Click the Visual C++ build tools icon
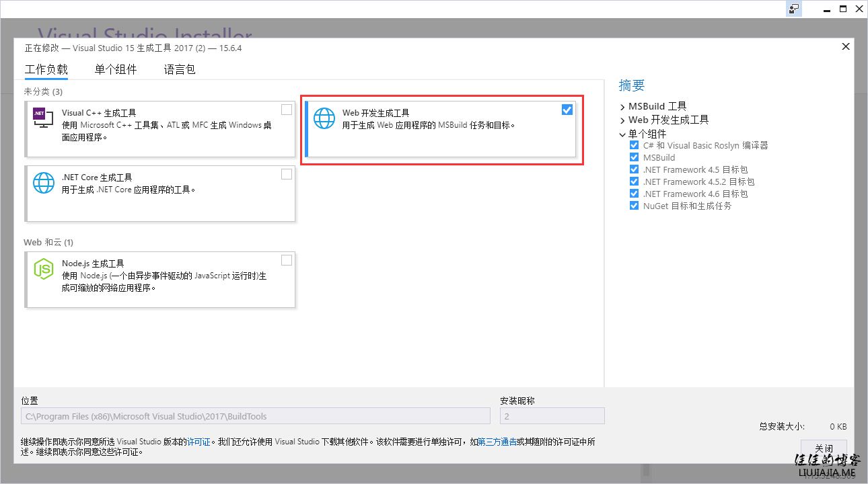868x484 pixels. [x=43, y=118]
